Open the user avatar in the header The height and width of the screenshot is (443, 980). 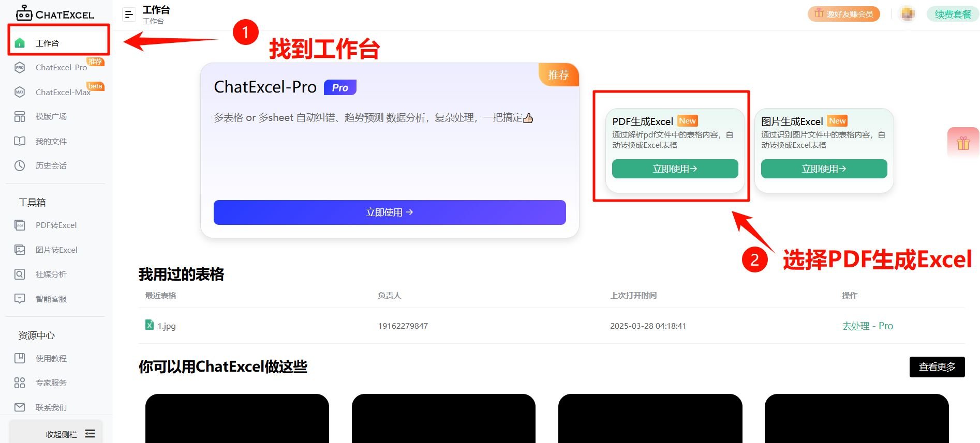tap(907, 14)
